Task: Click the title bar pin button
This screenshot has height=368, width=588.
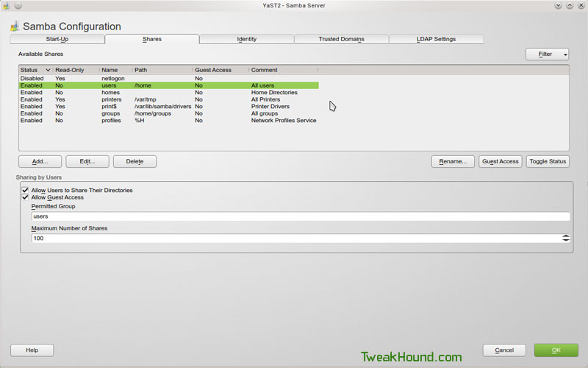Action: click(18, 6)
